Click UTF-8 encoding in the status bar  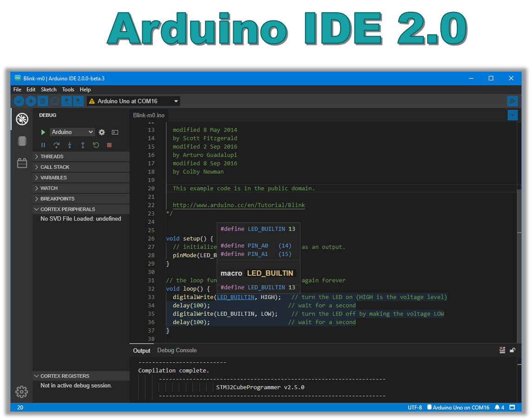click(x=414, y=407)
